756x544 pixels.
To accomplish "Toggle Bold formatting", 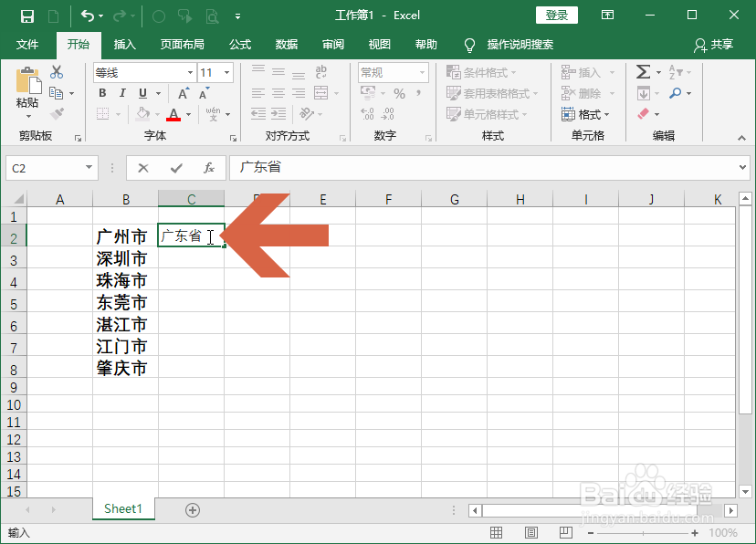I will (102, 93).
